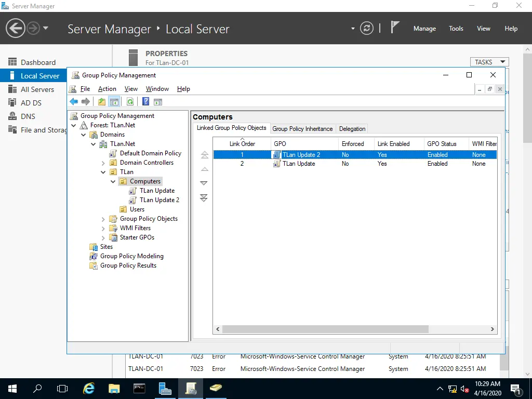Collapse the TLan.Net domain node

click(94, 144)
